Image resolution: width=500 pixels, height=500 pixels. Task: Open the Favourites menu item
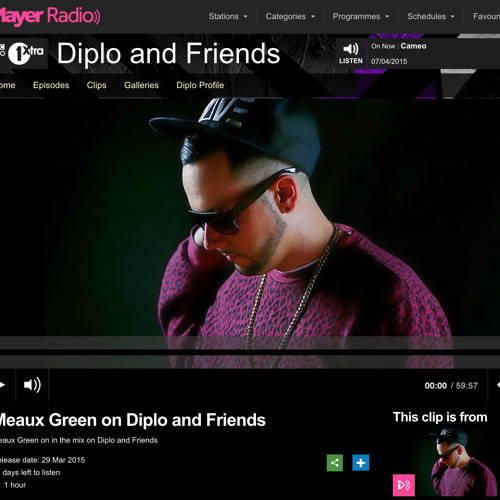[x=486, y=16]
